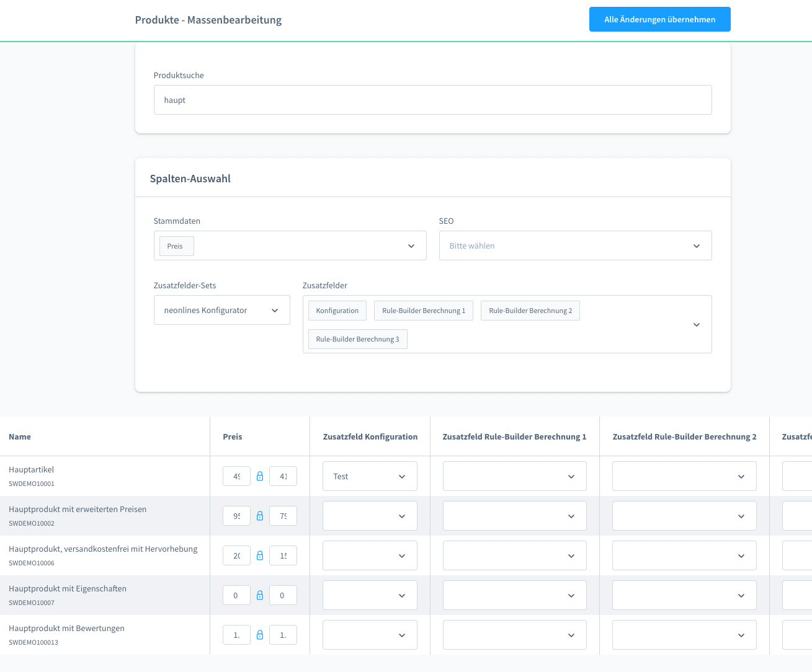Click the Produktsuche search field

(x=432, y=100)
